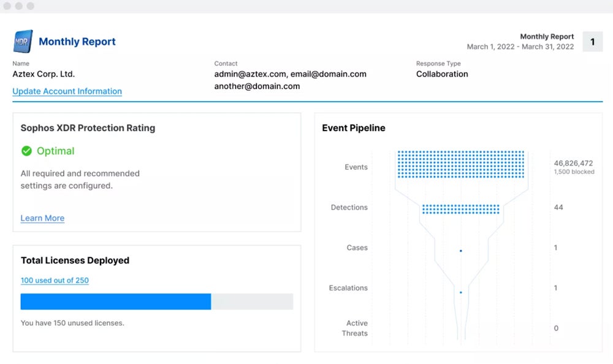613x364 pixels.
Task: Click the green Optimal status checkmark icon
Action: 27,150
